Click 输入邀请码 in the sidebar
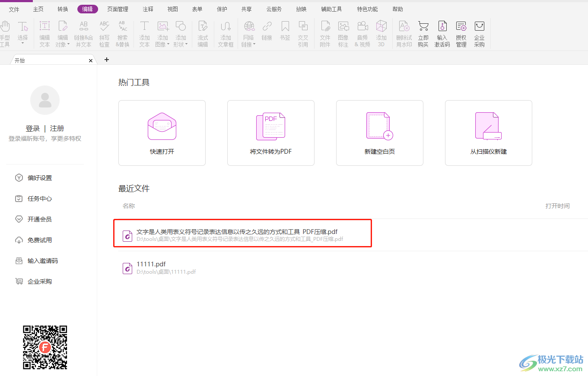 pos(36,261)
